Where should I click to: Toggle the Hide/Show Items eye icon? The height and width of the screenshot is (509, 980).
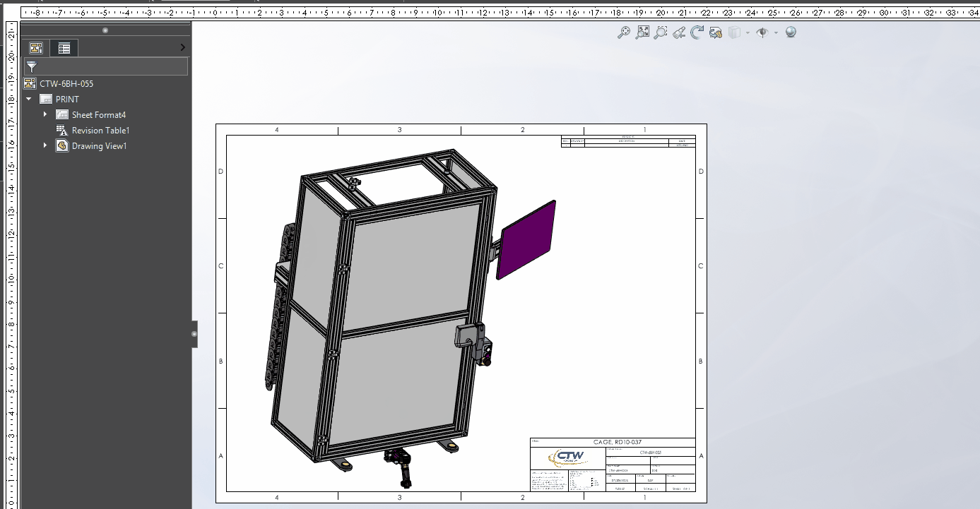[x=762, y=32]
